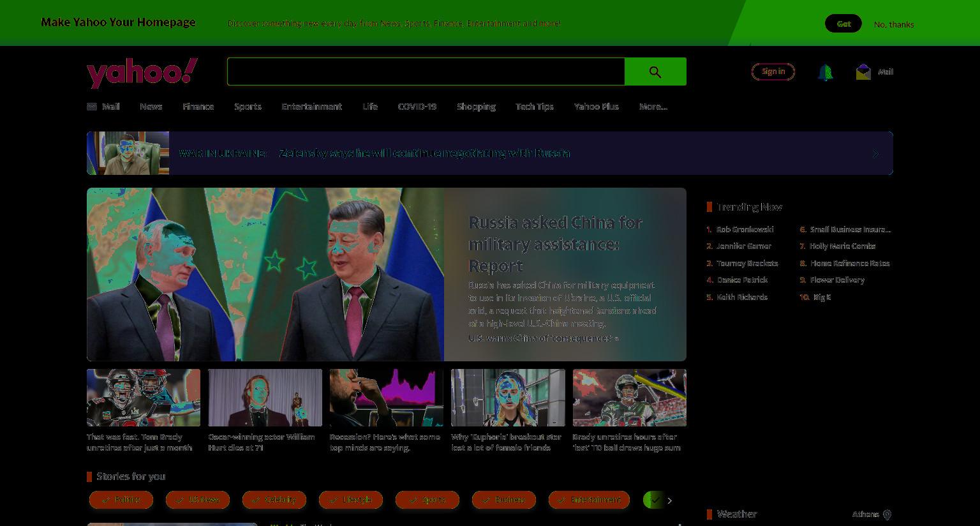Open the News navigation item
This screenshot has width=980, height=526.
click(x=151, y=107)
